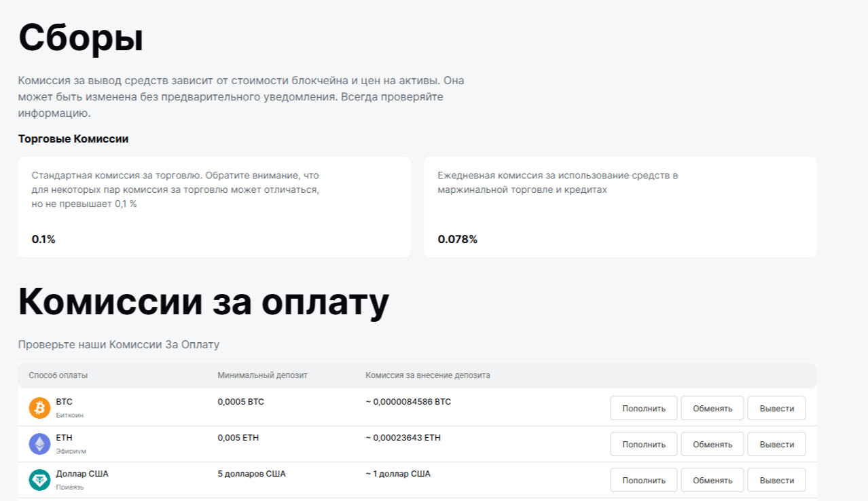Click the ~ 1 доллар США fee value
The height and width of the screenshot is (501, 868).
398,474
